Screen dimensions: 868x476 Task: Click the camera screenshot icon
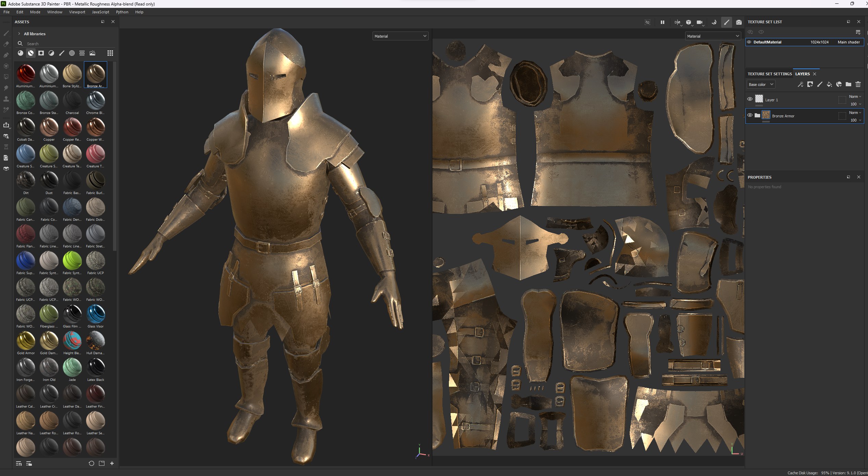[739, 22]
